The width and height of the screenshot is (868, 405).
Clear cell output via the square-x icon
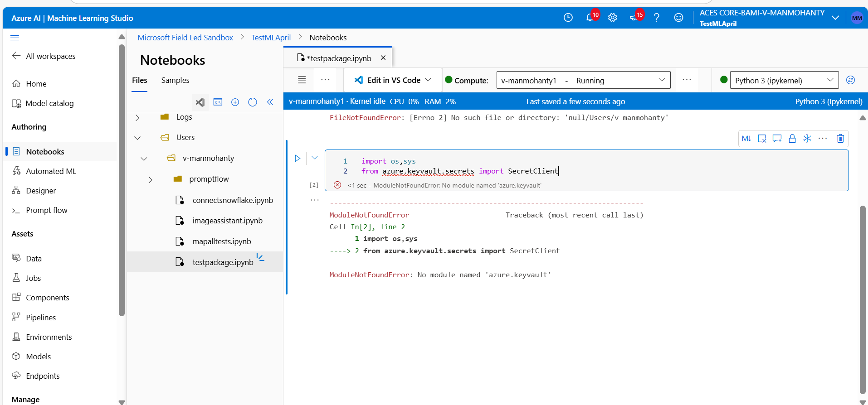pos(762,139)
